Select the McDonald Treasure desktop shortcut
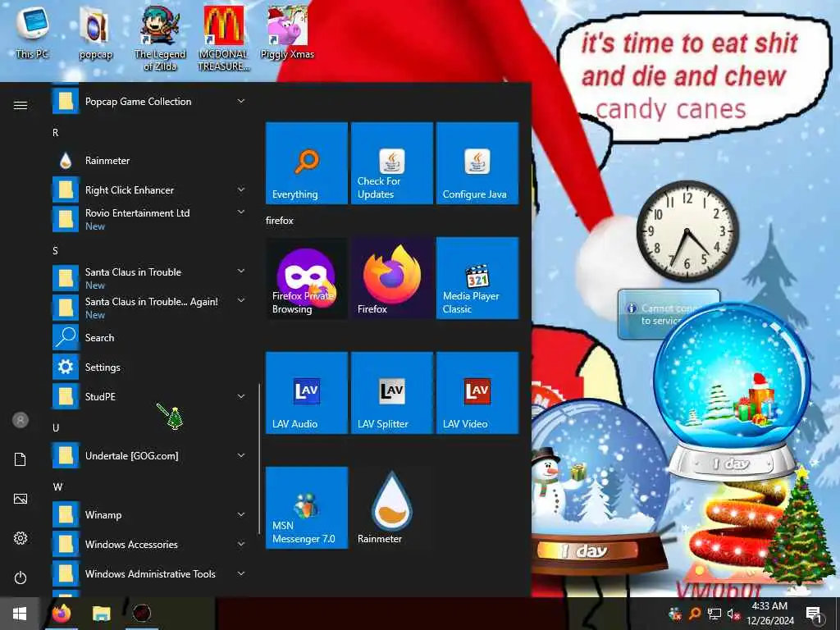The image size is (840, 630). pos(223,39)
